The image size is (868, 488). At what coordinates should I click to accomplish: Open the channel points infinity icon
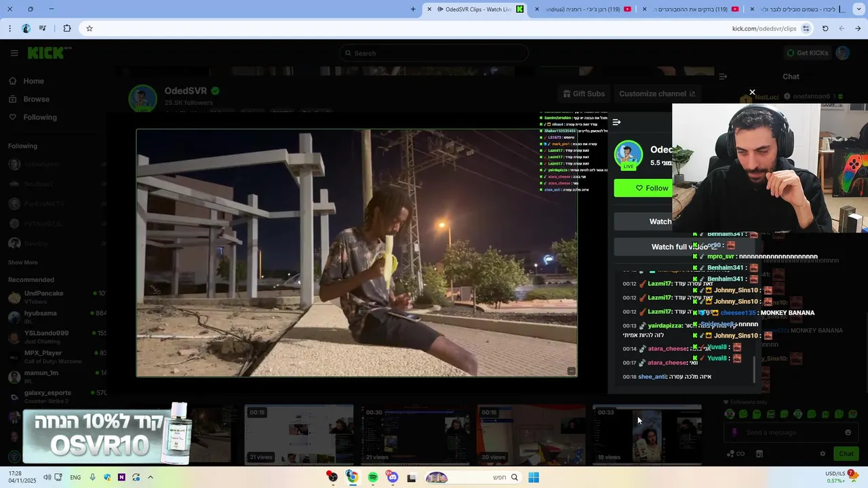click(740, 453)
